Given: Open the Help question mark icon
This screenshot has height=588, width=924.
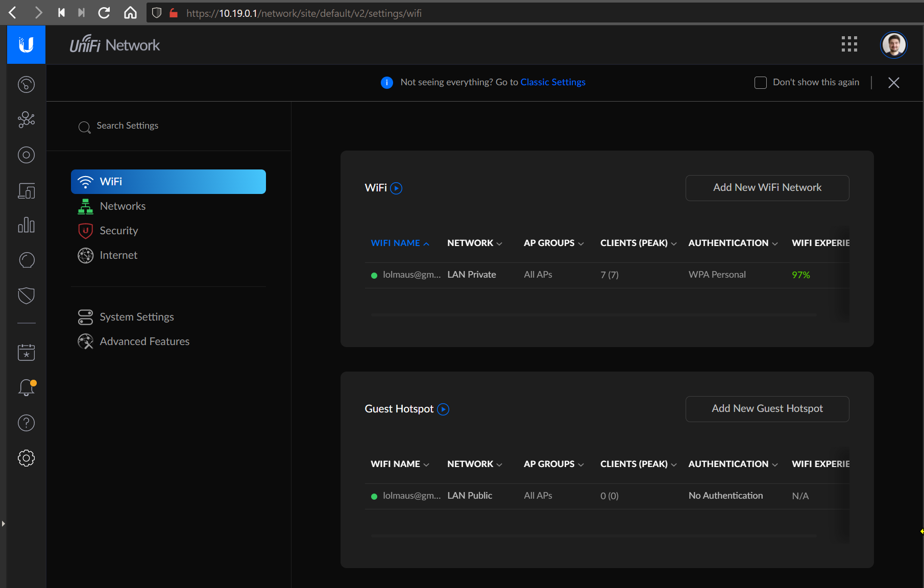Looking at the screenshot, I should tap(26, 423).
